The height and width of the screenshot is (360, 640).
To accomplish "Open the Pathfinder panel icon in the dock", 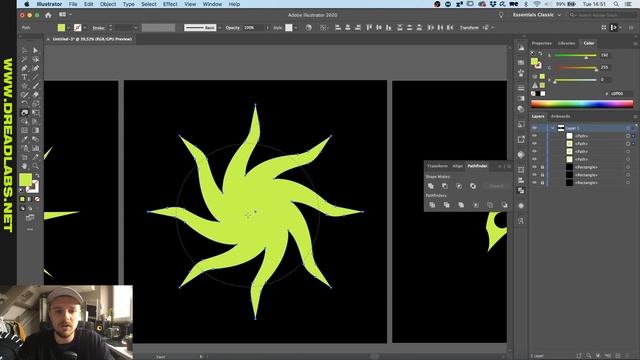I will pyautogui.click(x=521, y=191).
